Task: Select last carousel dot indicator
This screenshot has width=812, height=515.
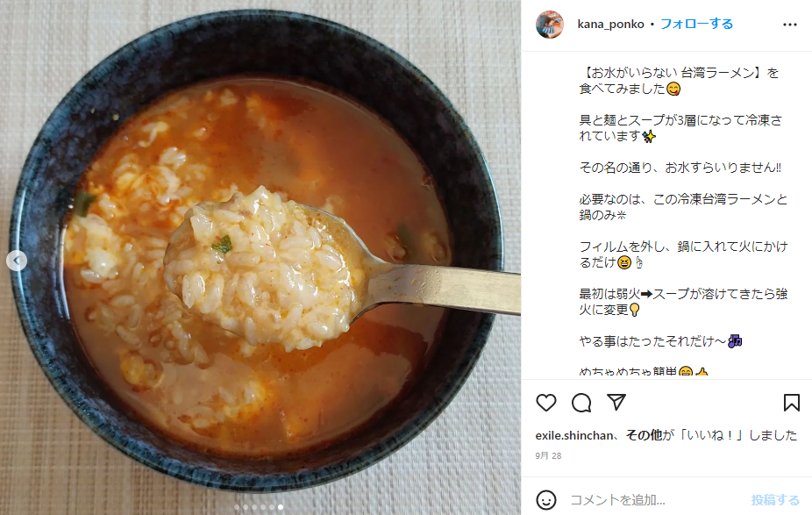Action: click(281, 507)
